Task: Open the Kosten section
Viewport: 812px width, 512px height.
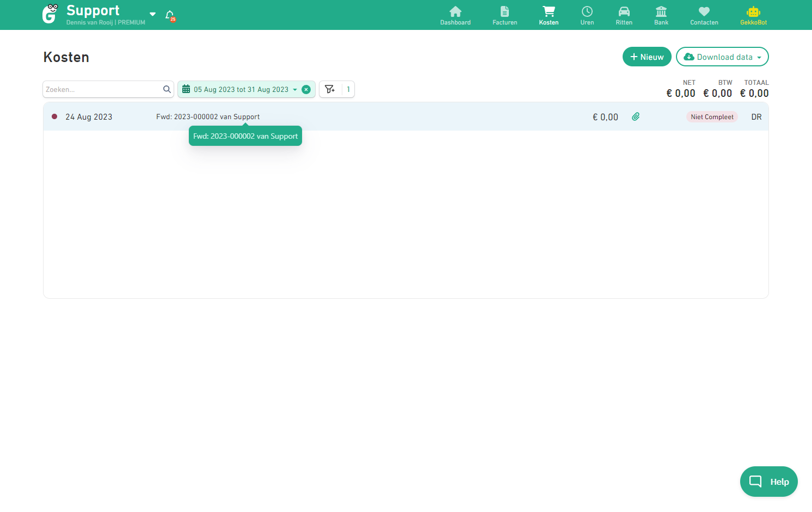Action: (x=549, y=15)
